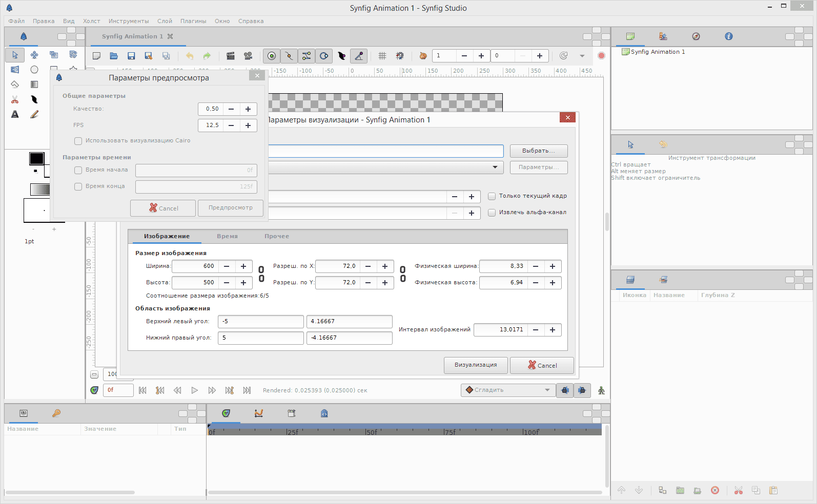This screenshot has height=504, width=817.
Task: Toggle onion skin icon
Action: pos(423,56)
